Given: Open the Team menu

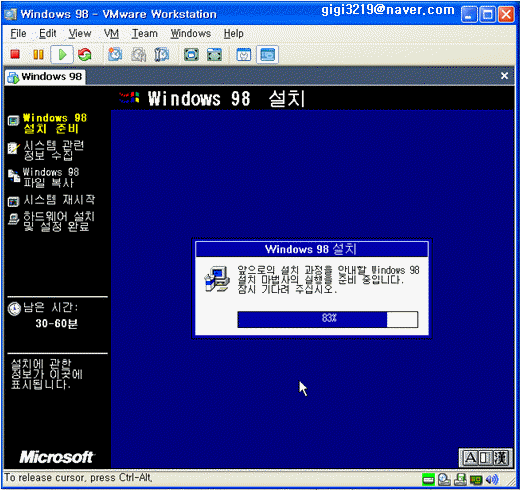Looking at the screenshot, I should point(145,33).
